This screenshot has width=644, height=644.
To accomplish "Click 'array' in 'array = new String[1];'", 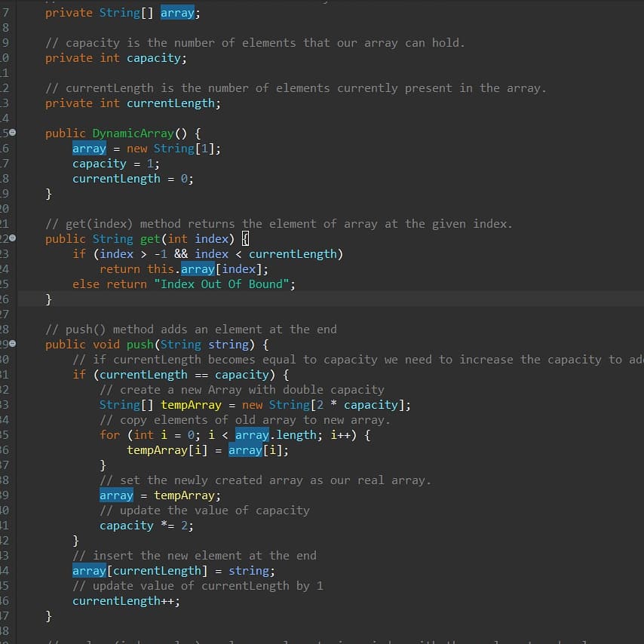I will click(89, 149).
